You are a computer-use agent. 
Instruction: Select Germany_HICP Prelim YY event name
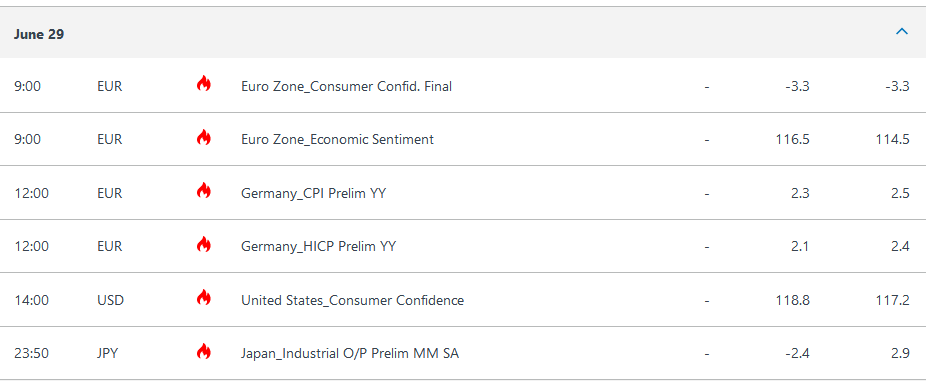(x=319, y=246)
